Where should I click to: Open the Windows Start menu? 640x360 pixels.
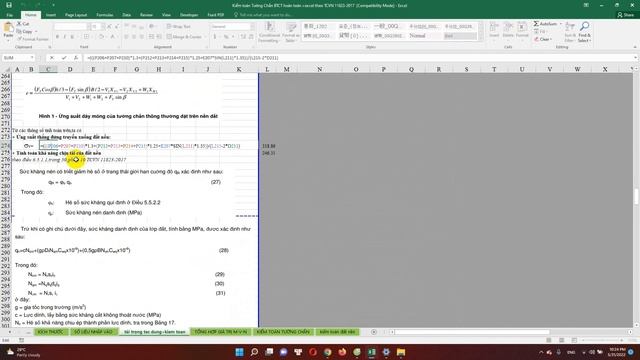(240, 352)
